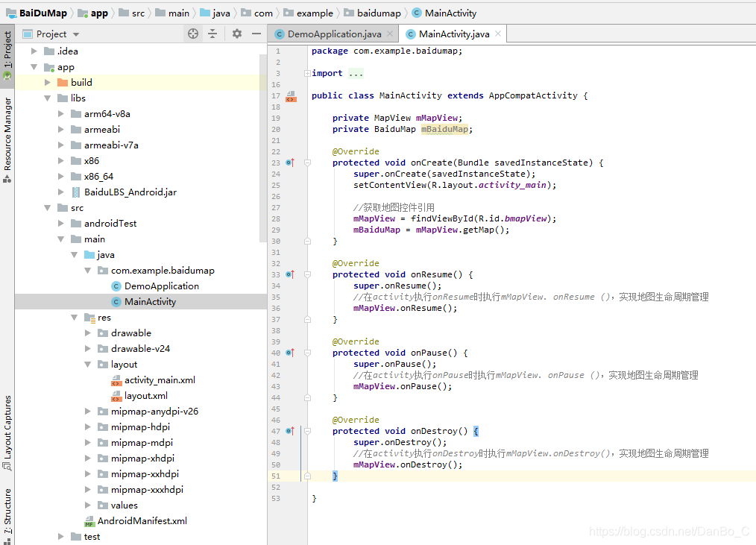Viewport: 756px width, 545px height.
Task: Expand the arm64-v8a folder
Action: [60, 114]
